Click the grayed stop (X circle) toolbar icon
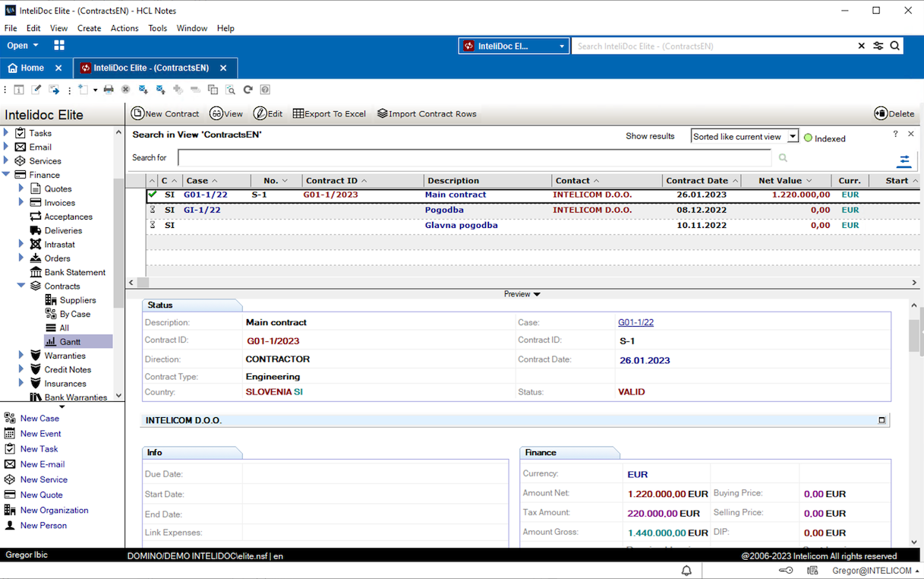 pyautogui.click(x=126, y=90)
